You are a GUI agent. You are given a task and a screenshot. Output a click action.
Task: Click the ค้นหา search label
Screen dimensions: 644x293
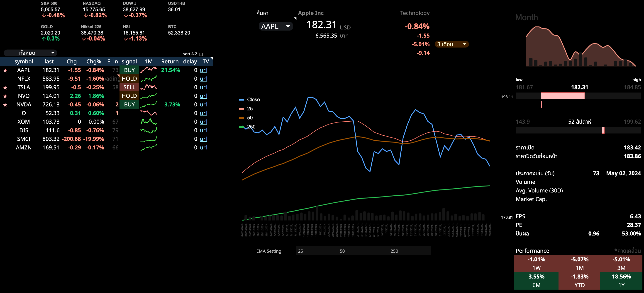click(262, 13)
